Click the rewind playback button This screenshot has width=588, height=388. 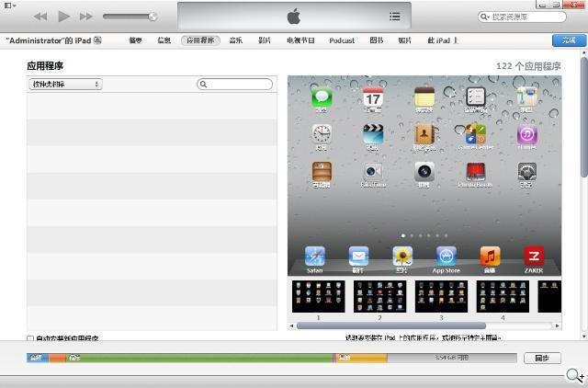click(40, 17)
